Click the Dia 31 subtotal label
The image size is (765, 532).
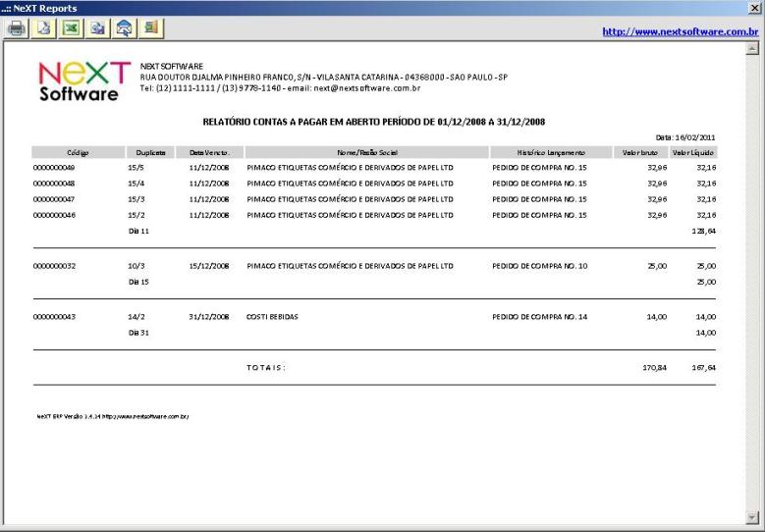click(138, 333)
